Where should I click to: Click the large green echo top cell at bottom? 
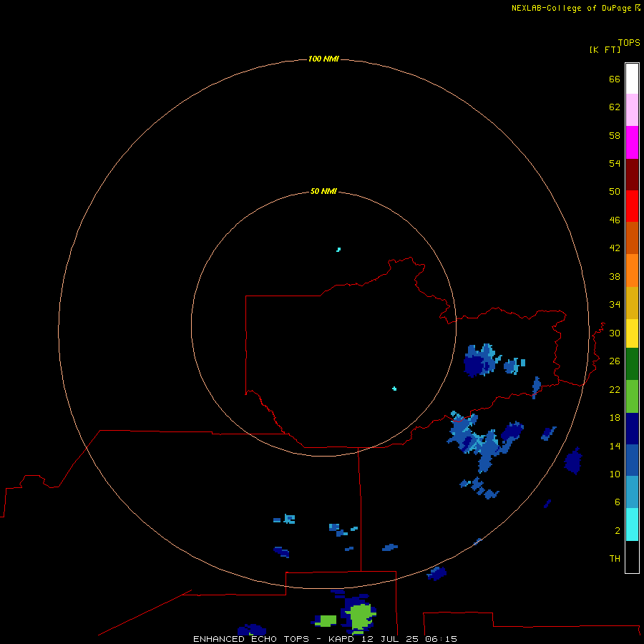pyautogui.click(x=361, y=616)
